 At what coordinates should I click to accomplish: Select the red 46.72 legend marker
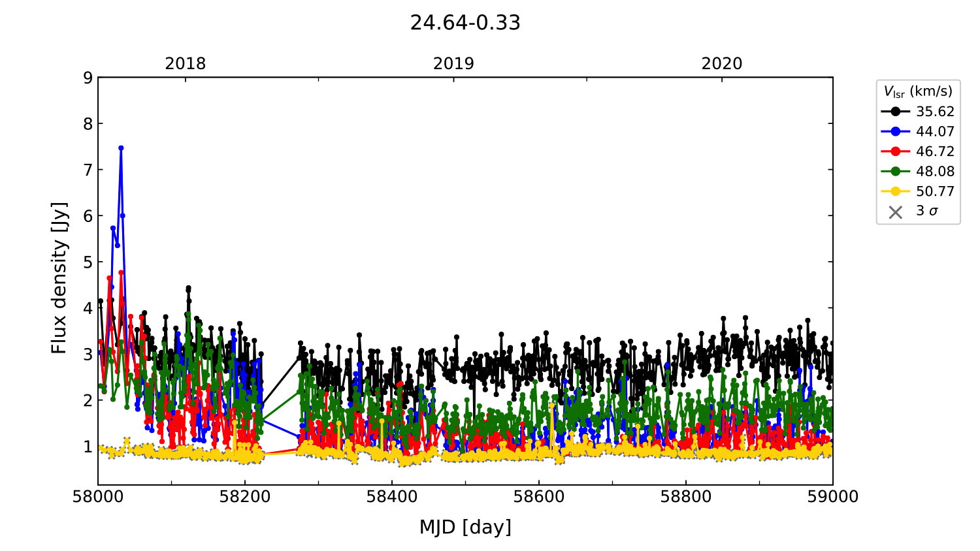[x=895, y=151]
